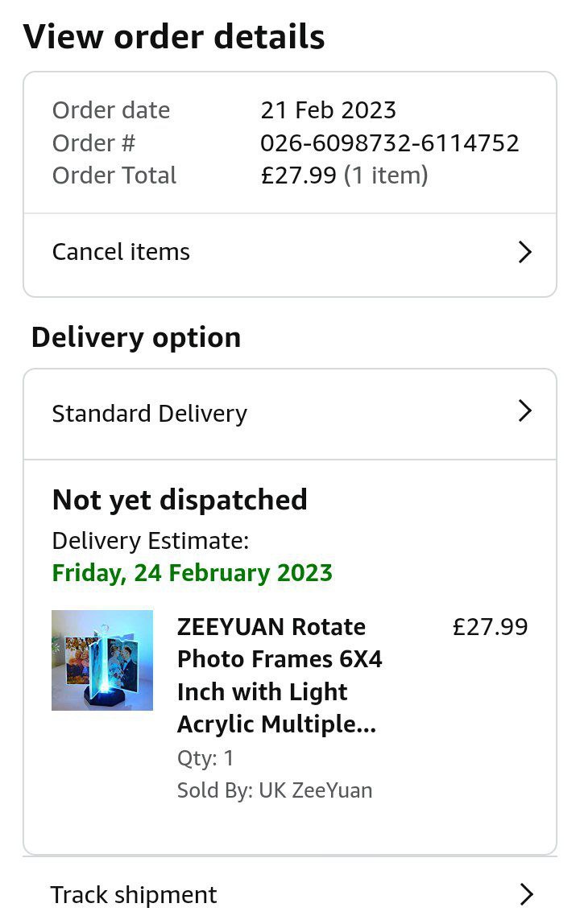Click the Order Total amount £27.99

[298, 175]
